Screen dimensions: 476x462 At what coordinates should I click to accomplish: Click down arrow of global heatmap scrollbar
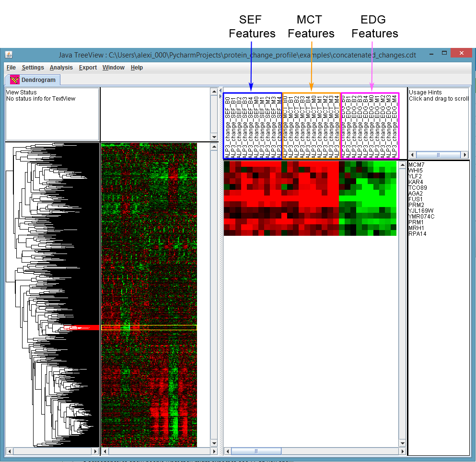coord(214,443)
